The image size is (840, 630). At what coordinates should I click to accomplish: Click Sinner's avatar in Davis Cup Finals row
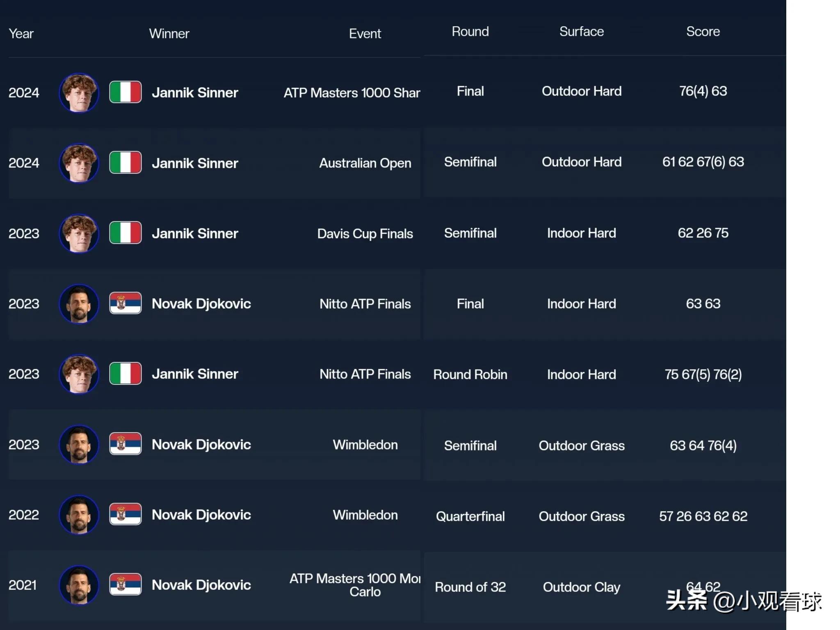pos(79,233)
